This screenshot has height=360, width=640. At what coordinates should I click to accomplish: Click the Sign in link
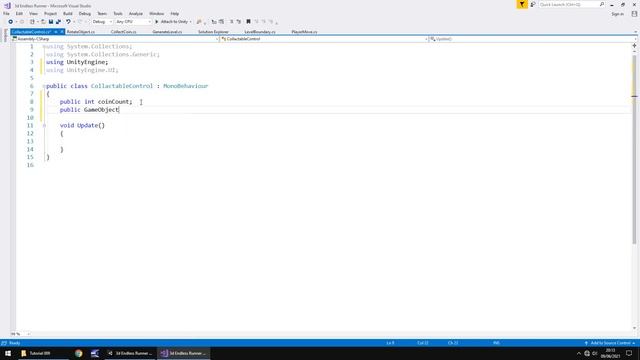coord(617,14)
